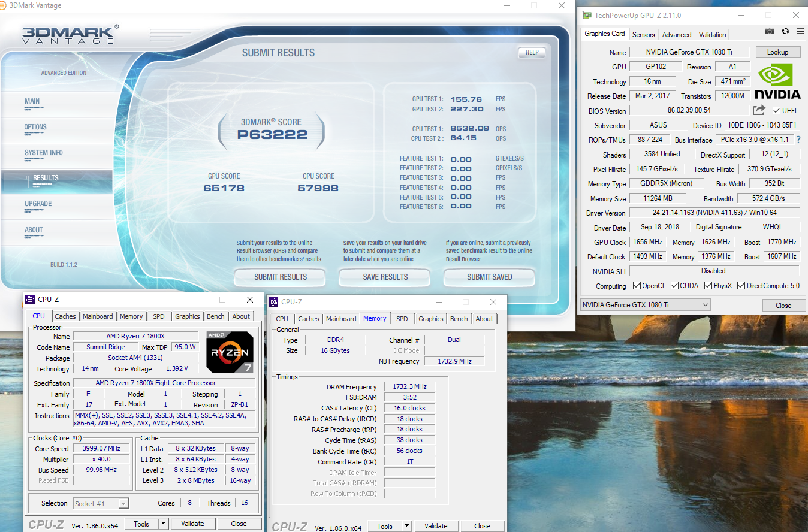Open the GPU selection dropdown in GPU-Z
This screenshot has height=532, width=808.
coord(646,305)
